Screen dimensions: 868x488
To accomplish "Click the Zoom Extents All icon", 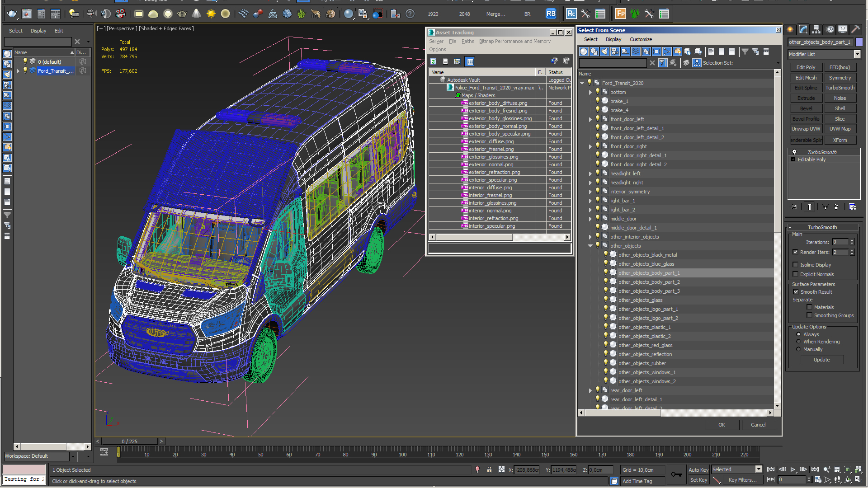I will point(859,469).
